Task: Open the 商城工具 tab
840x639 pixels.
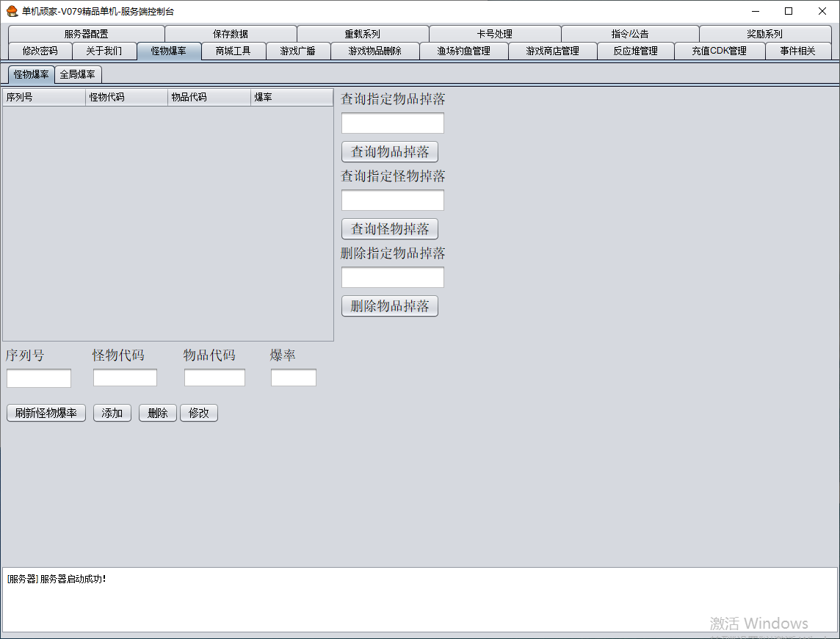Action: coord(233,51)
